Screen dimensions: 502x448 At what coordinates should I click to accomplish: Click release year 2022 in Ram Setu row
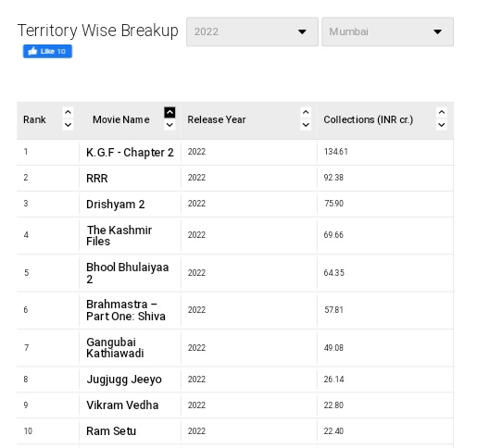[196, 431]
